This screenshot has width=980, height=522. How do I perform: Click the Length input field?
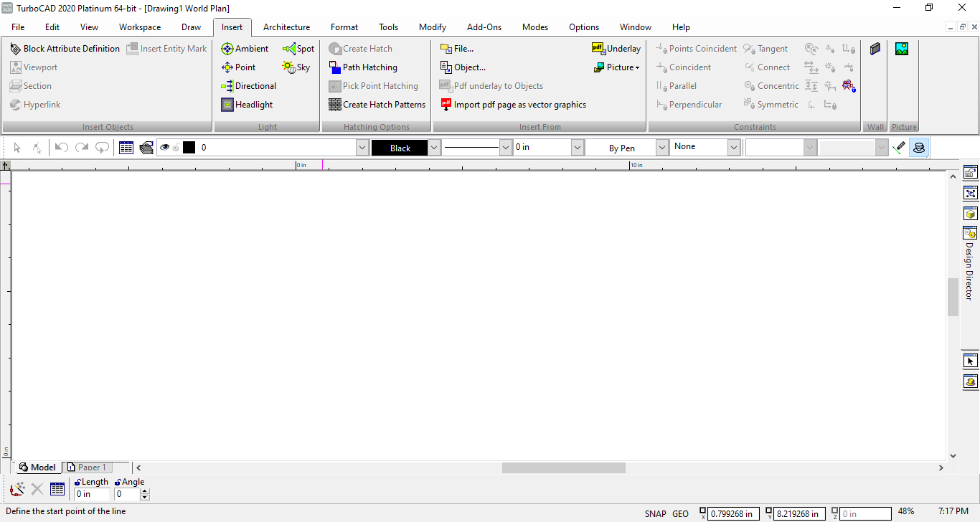pyautogui.click(x=93, y=494)
